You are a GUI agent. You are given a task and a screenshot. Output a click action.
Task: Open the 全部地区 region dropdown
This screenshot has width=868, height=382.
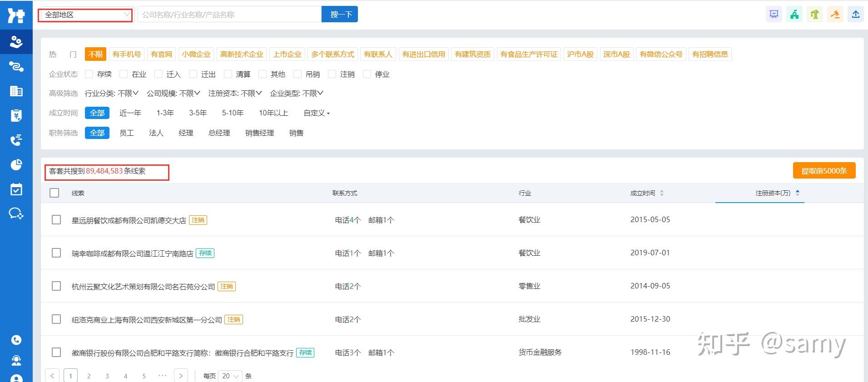pos(86,15)
